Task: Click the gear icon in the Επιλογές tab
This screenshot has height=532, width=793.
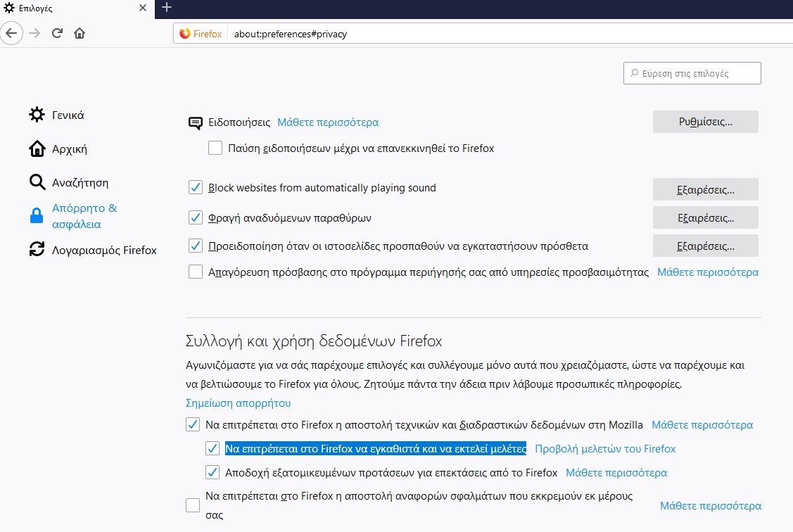Action: 9,8
